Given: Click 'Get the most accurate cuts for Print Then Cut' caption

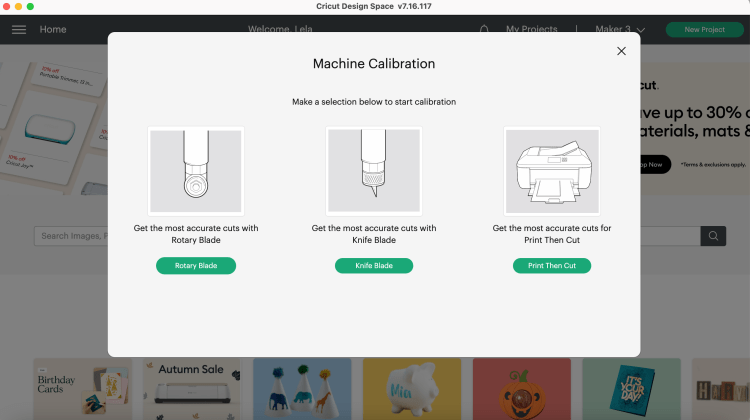Looking at the screenshot, I should coord(552,234).
